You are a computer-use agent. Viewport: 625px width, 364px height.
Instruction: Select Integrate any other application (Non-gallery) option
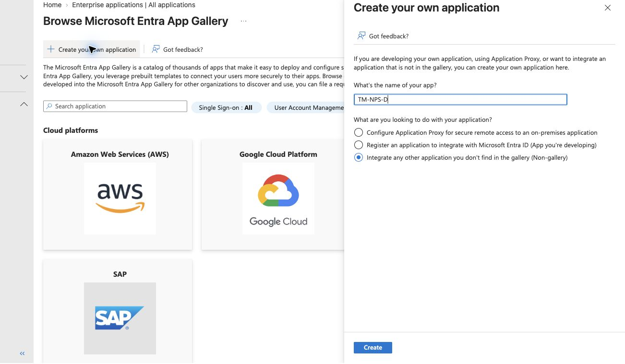358,157
